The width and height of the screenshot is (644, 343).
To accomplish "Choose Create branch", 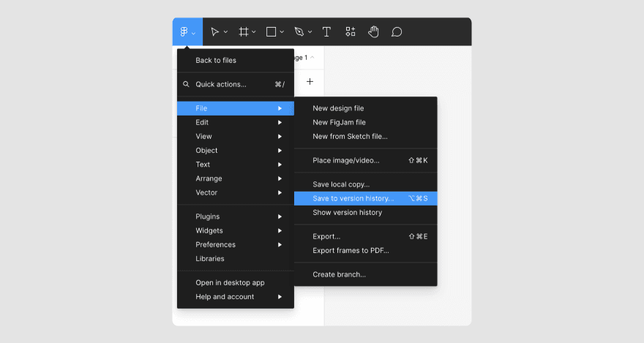I will point(365,274).
